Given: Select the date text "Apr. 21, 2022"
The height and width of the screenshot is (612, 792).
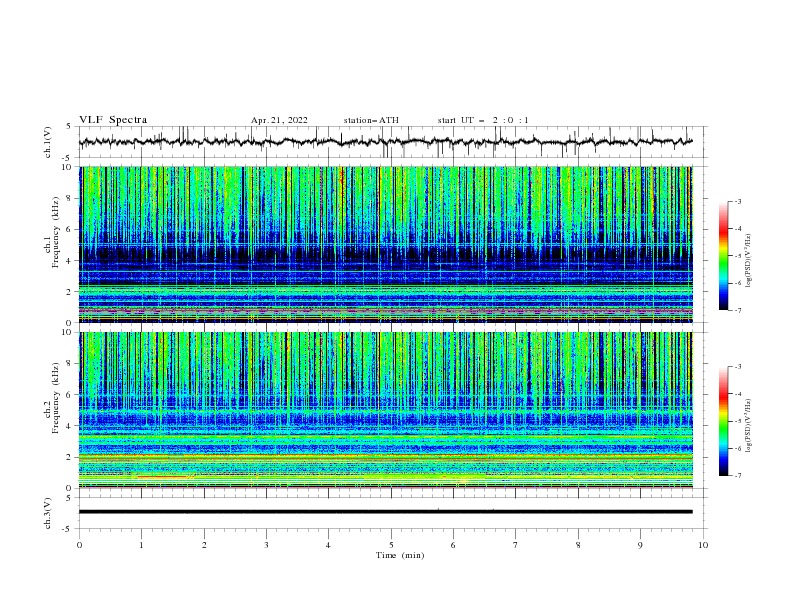Looking at the screenshot, I should tap(279, 120).
